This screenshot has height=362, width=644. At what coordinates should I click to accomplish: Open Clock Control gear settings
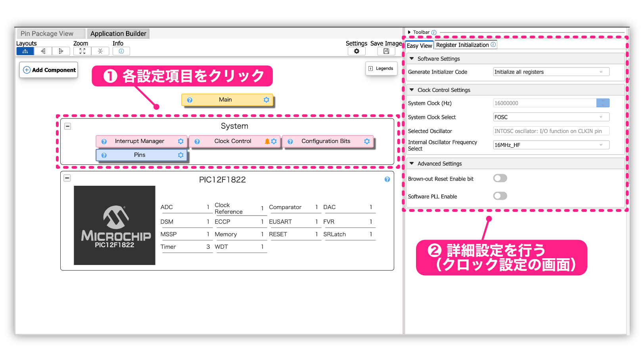click(x=274, y=141)
